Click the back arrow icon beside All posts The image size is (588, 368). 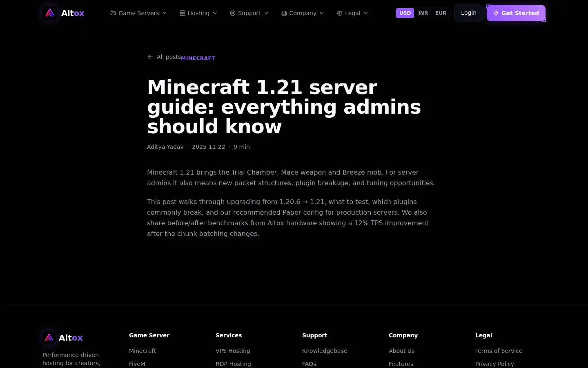point(150,57)
